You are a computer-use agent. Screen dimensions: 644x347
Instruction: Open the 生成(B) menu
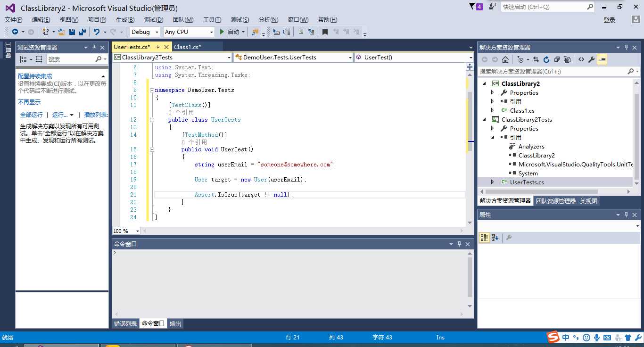tap(125, 20)
